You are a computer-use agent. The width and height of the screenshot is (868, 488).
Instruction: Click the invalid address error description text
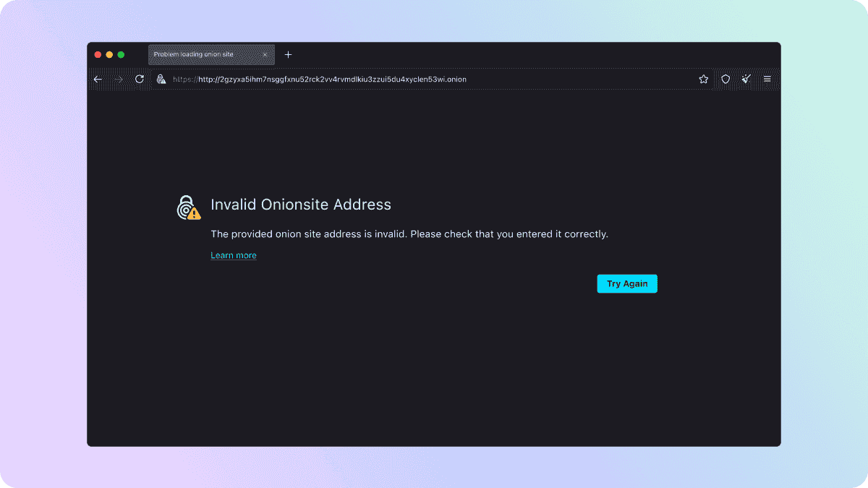pyautogui.click(x=409, y=234)
